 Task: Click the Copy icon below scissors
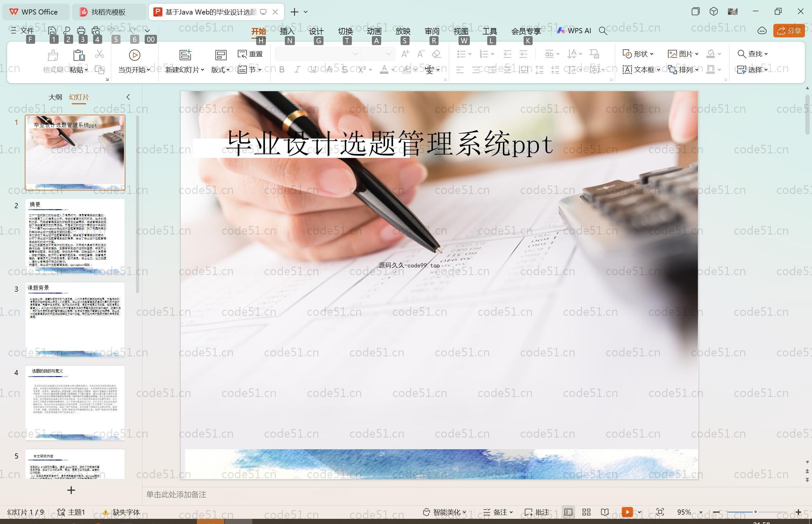(x=99, y=70)
